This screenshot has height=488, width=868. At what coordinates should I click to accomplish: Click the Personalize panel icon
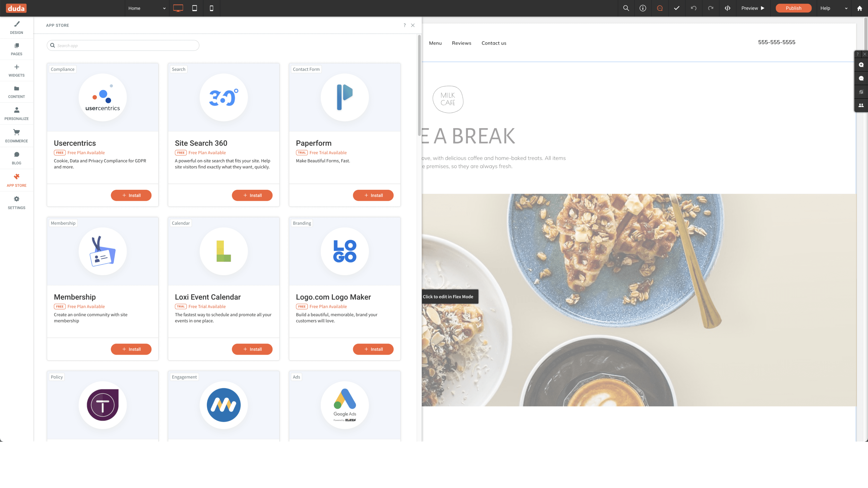(x=16, y=113)
